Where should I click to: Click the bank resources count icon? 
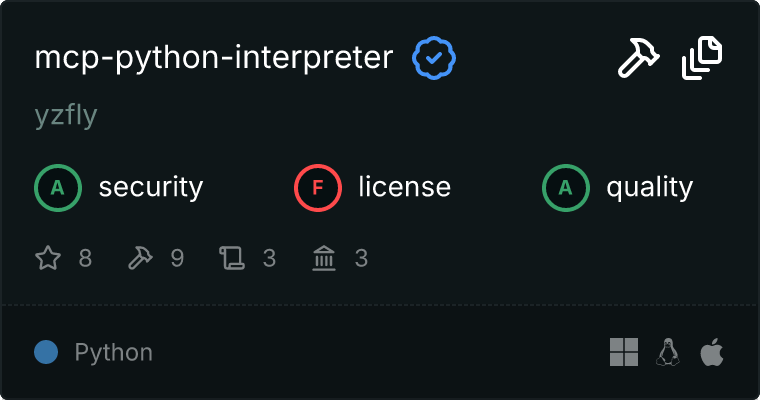[x=324, y=259]
